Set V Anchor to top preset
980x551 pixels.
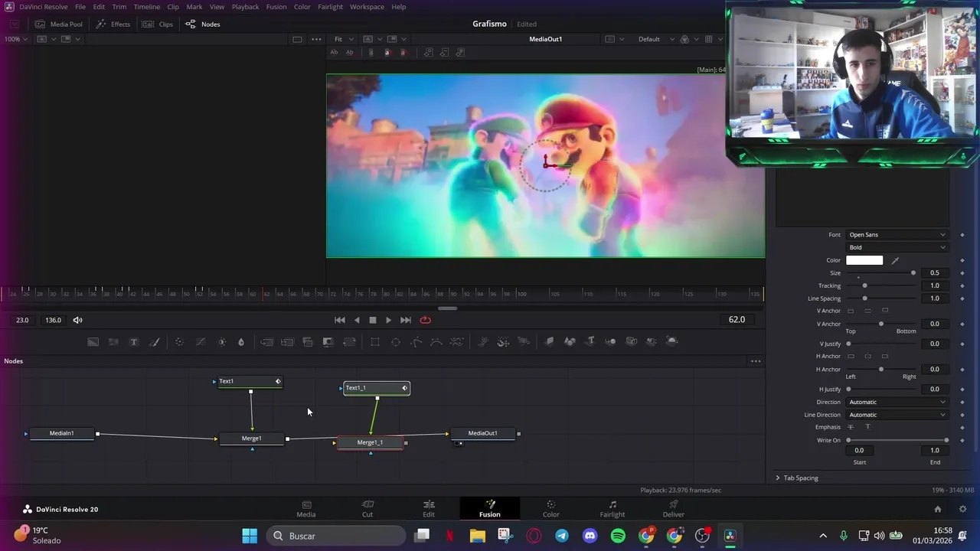(851, 311)
